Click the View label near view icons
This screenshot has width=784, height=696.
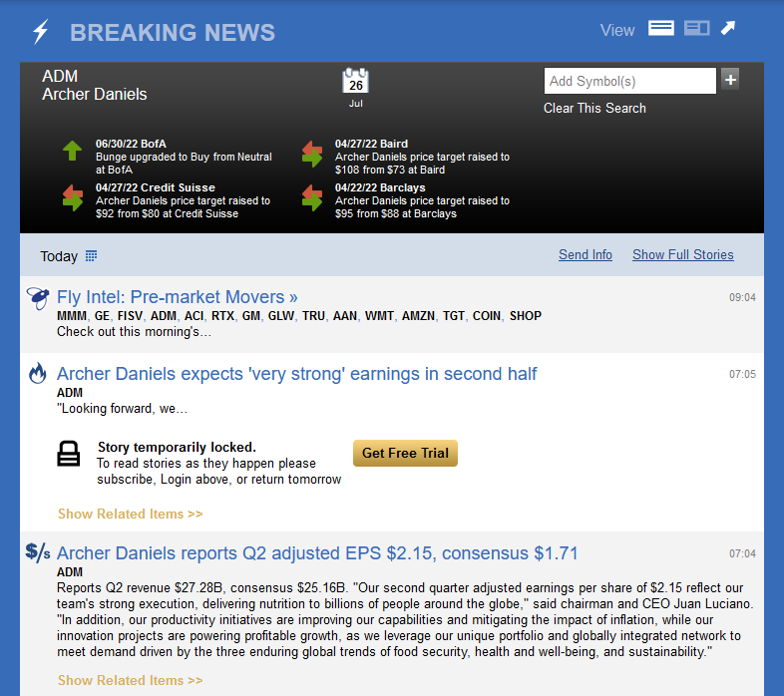[x=617, y=31]
